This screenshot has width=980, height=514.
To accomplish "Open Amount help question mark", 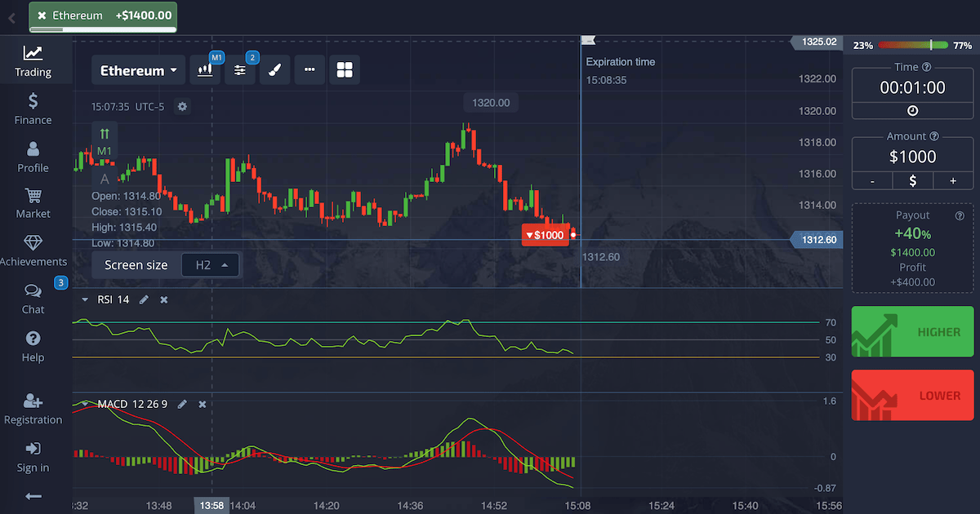I will point(934,136).
